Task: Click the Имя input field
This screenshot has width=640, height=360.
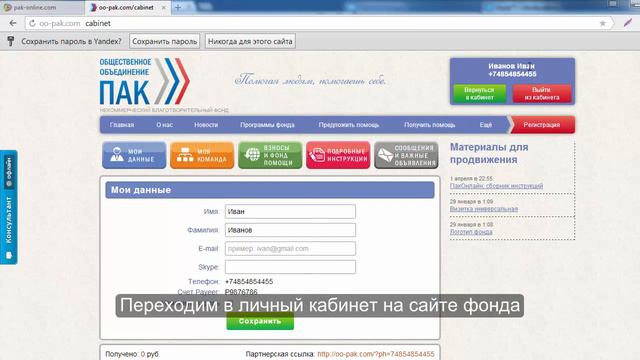Action: [290, 211]
